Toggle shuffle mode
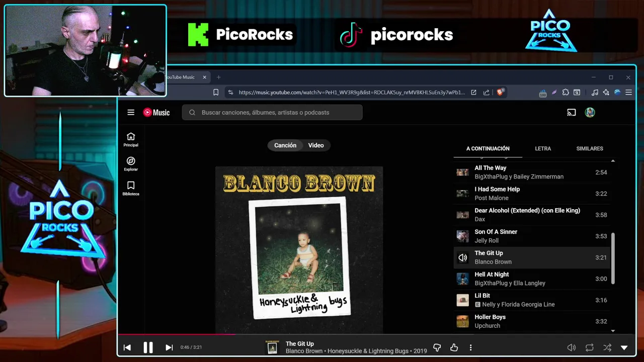The height and width of the screenshot is (362, 644). pos(607,347)
